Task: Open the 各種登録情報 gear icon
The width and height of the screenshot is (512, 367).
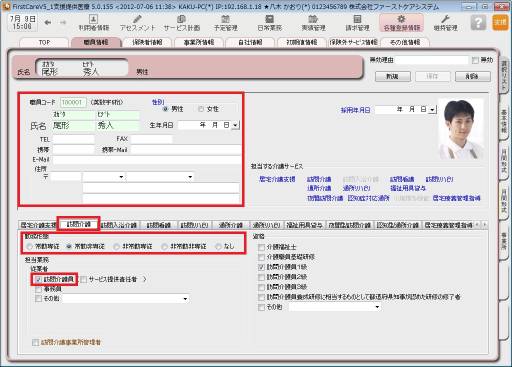Action: click(x=401, y=23)
